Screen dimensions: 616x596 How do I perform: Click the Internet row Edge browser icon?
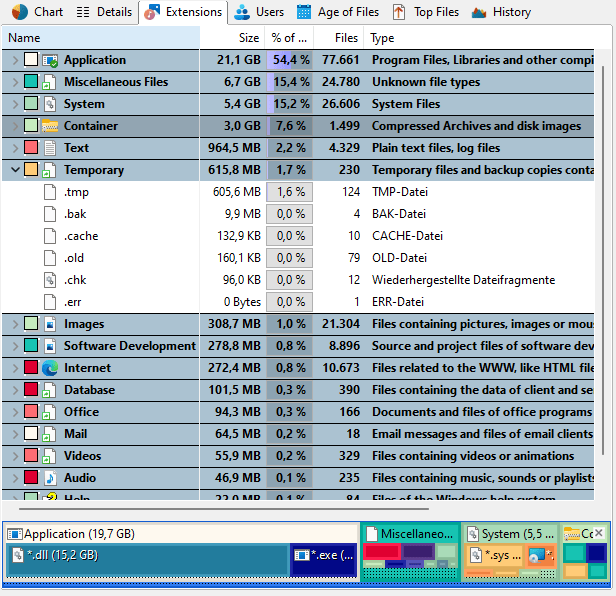pyautogui.click(x=50, y=368)
